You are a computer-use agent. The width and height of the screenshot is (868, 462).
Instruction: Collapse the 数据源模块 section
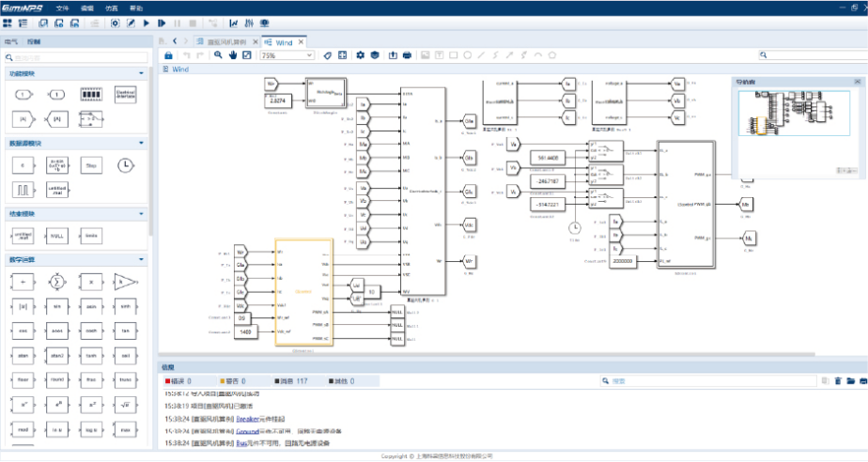point(141,143)
